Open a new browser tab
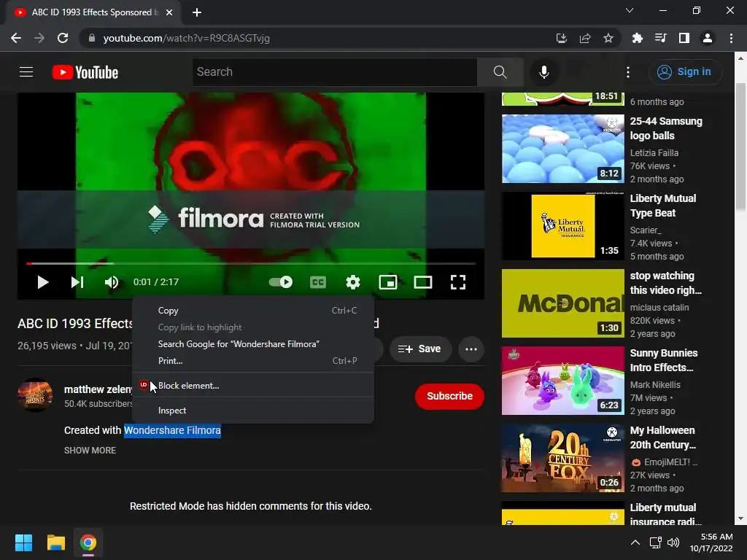747x560 pixels. pos(197,12)
